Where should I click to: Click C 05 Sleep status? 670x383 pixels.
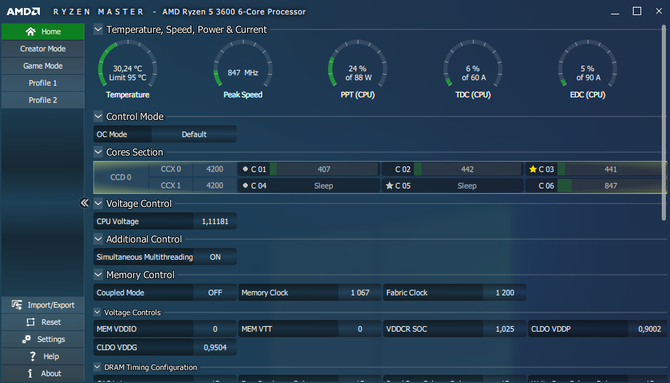(467, 186)
